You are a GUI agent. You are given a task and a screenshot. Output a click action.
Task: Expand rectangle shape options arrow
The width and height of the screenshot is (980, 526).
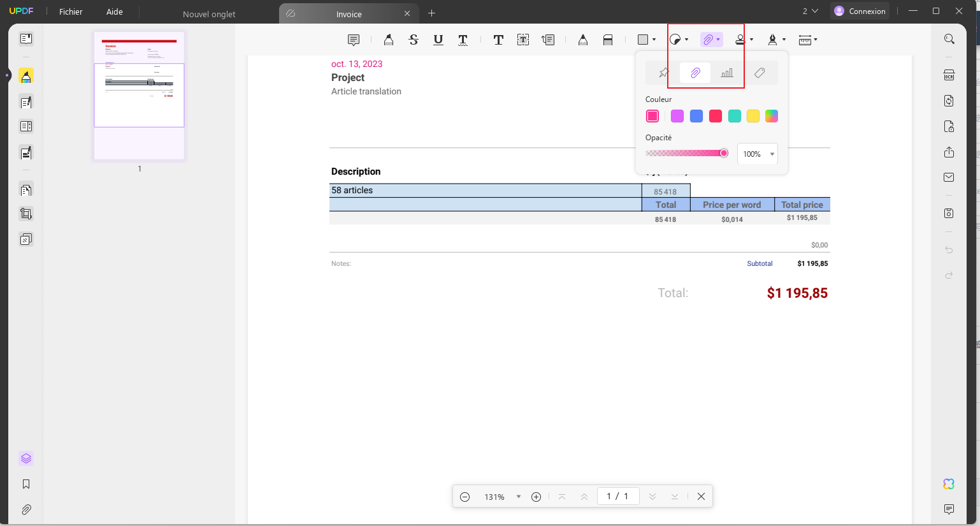pos(654,40)
